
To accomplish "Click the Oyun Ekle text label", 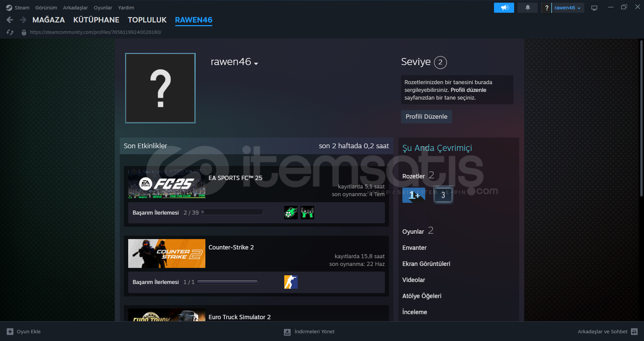I will pyautogui.click(x=29, y=332).
